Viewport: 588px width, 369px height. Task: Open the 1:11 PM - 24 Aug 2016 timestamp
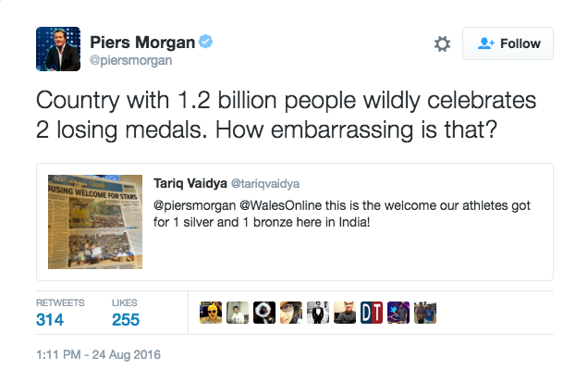pos(98,354)
